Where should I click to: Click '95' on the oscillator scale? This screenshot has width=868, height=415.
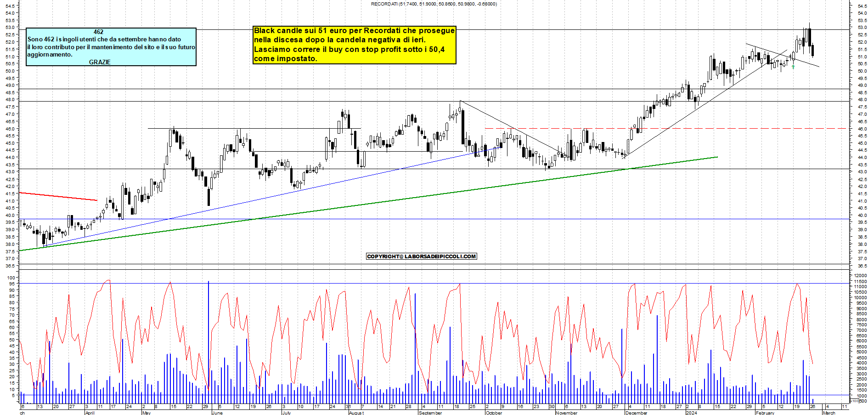pos(12,284)
